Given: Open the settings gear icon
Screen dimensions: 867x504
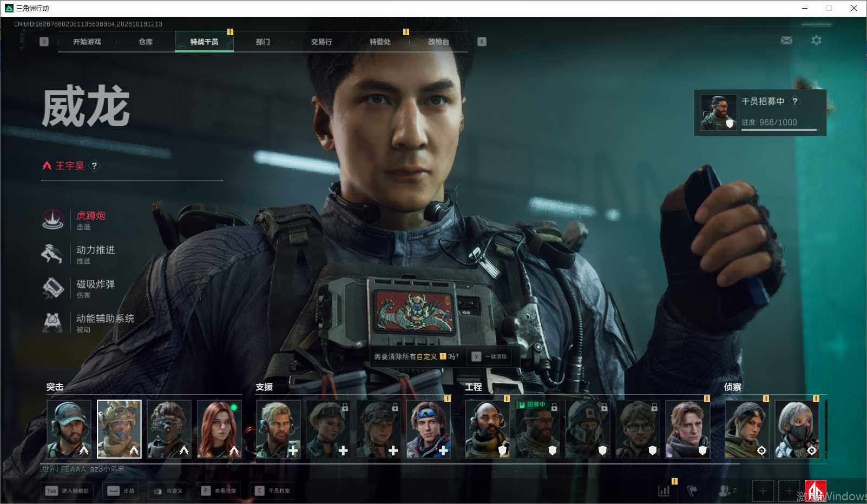Looking at the screenshot, I should 816,41.
